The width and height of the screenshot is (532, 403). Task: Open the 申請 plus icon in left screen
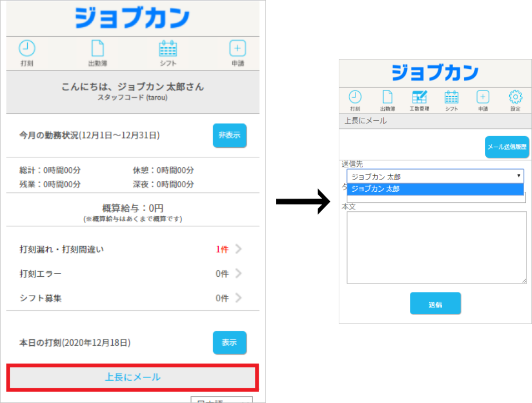click(238, 48)
